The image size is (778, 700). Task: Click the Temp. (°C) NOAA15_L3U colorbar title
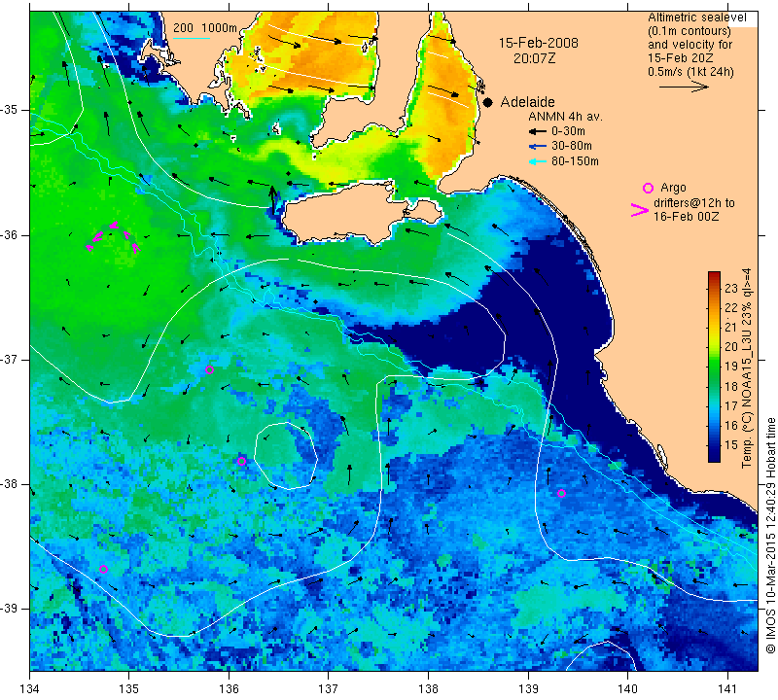(x=747, y=368)
